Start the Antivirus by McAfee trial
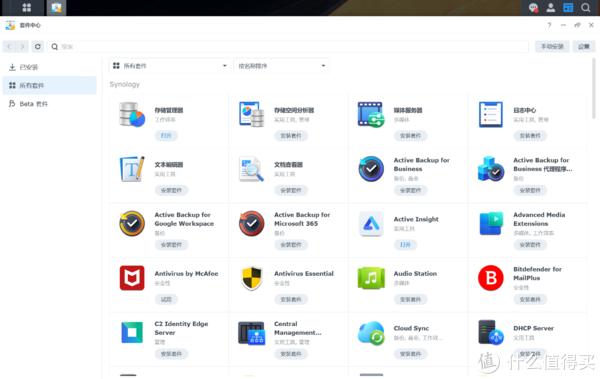The height and width of the screenshot is (379, 600). tap(166, 299)
